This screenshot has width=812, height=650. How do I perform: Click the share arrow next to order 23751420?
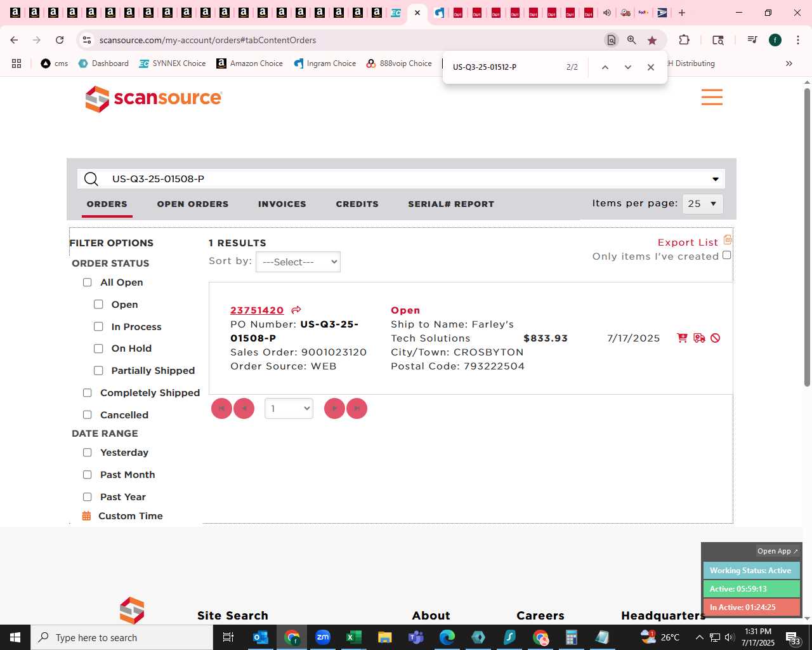point(296,310)
